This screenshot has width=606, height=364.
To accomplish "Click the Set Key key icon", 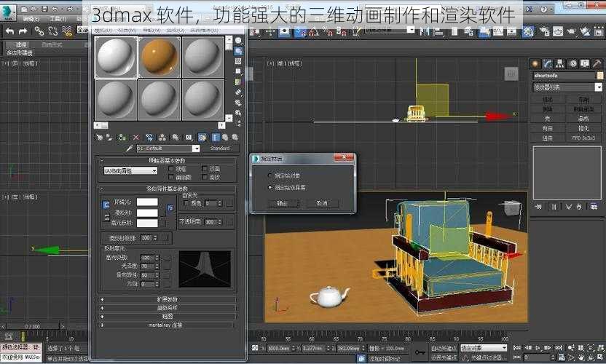I will point(420,352).
